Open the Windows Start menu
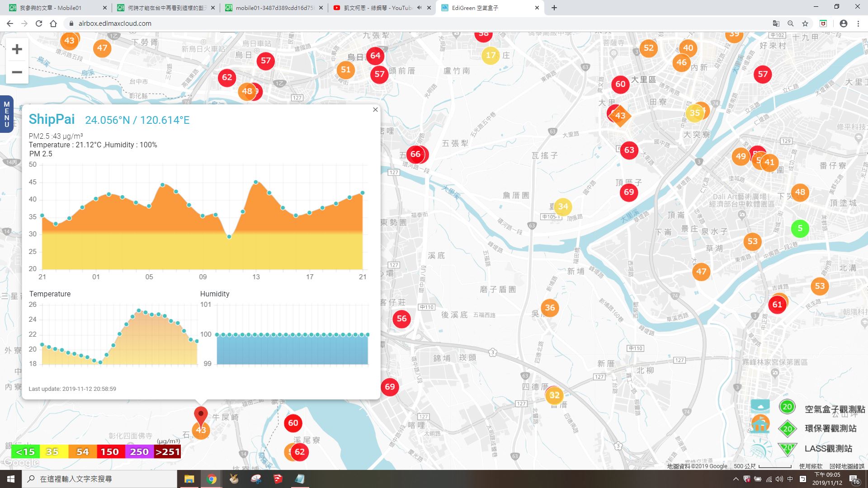Image resolution: width=868 pixels, height=488 pixels. pyautogui.click(x=11, y=479)
